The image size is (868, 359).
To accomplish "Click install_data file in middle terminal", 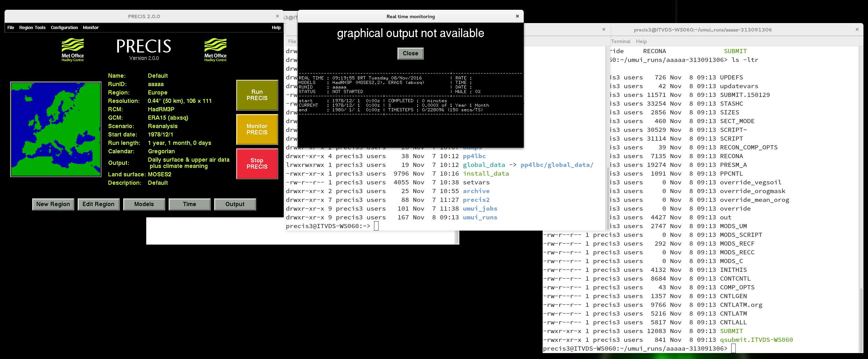I will pos(486,174).
